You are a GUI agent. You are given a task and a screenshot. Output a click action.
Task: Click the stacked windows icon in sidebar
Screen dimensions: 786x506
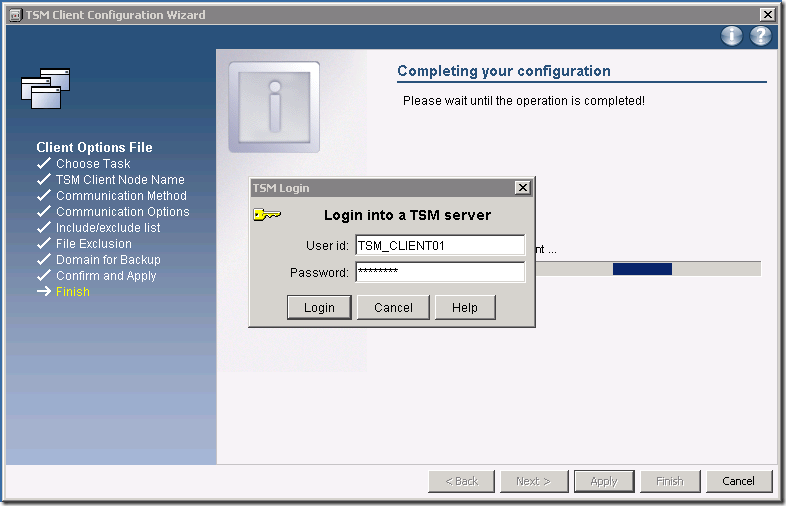[46, 88]
